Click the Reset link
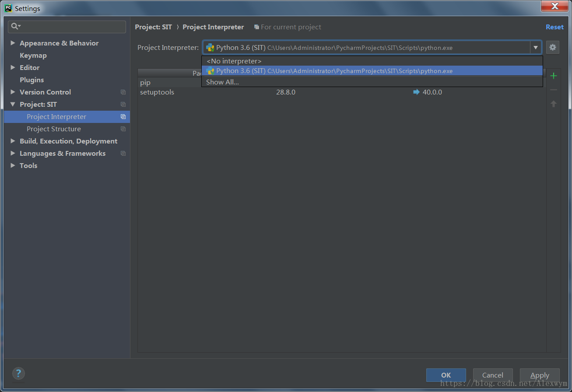 pyautogui.click(x=554, y=27)
